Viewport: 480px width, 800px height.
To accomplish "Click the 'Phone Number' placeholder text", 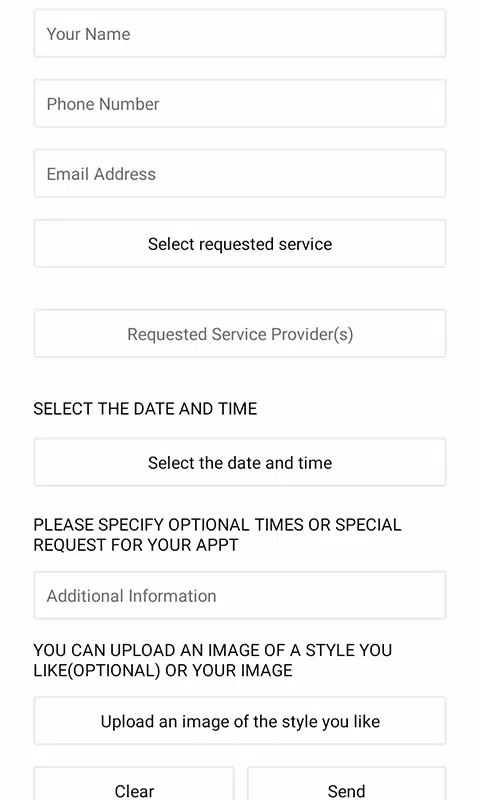I will [103, 104].
